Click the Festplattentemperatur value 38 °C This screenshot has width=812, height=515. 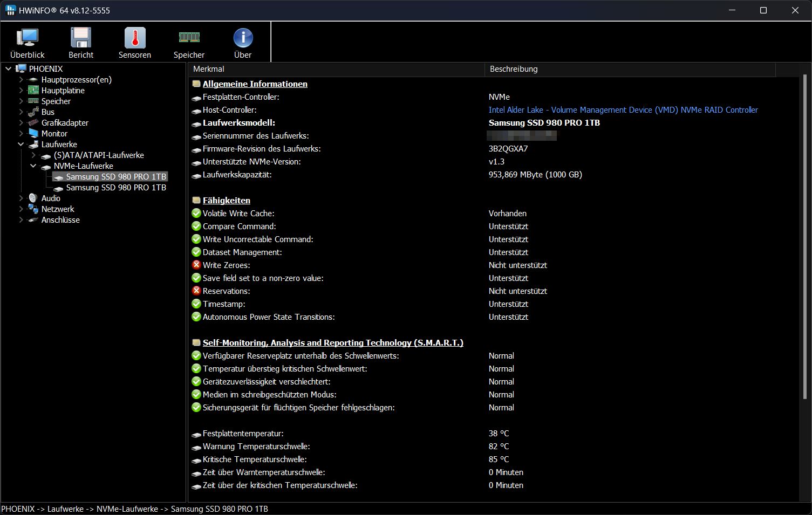[x=499, y=433]
